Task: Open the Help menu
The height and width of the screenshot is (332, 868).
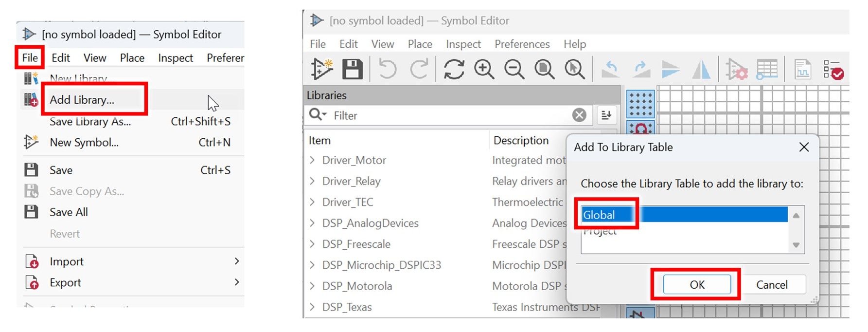Action: [575, 44]
